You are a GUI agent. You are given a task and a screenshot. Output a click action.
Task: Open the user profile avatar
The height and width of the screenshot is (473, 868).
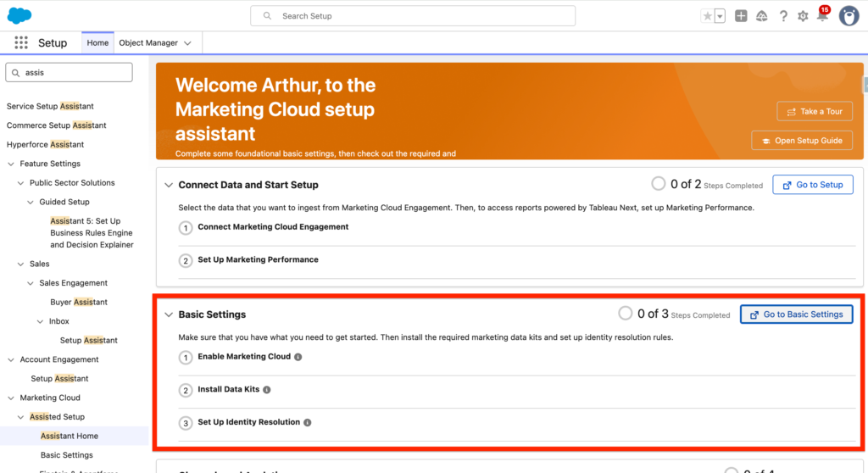point(849,16)
